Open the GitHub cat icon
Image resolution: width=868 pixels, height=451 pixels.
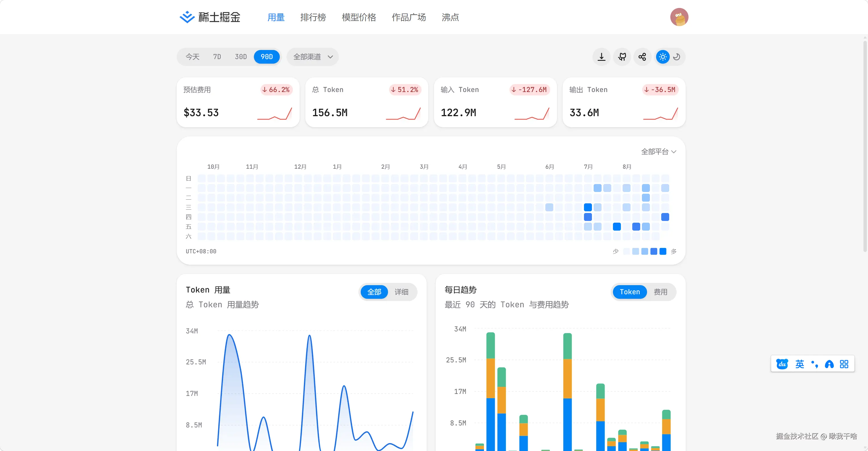622,57
